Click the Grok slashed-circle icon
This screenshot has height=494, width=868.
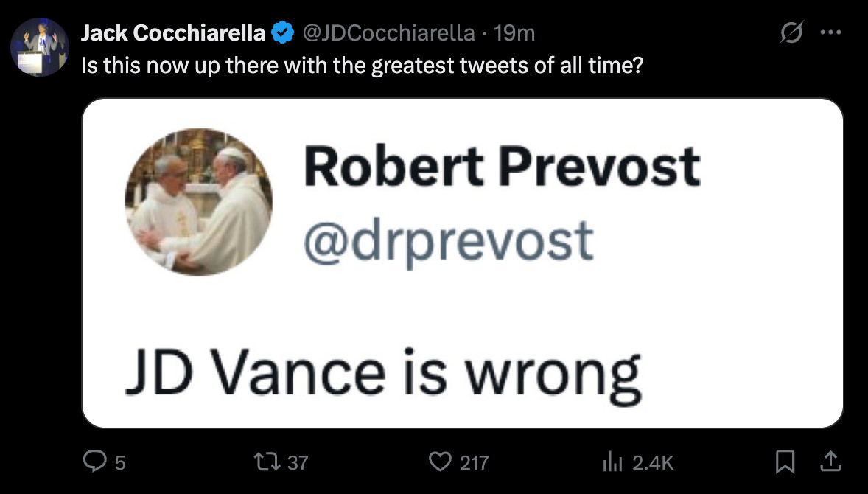(791, 33)
